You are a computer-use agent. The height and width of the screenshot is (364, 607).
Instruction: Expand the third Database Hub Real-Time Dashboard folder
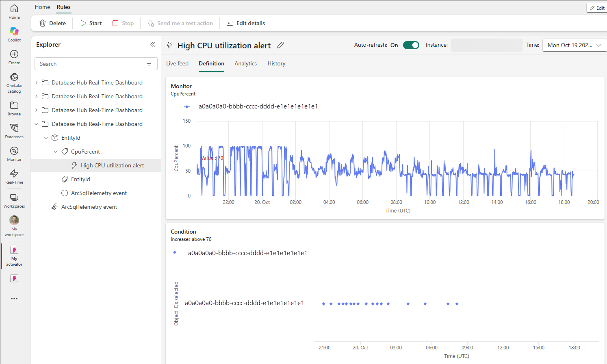[x=37, y=110]
